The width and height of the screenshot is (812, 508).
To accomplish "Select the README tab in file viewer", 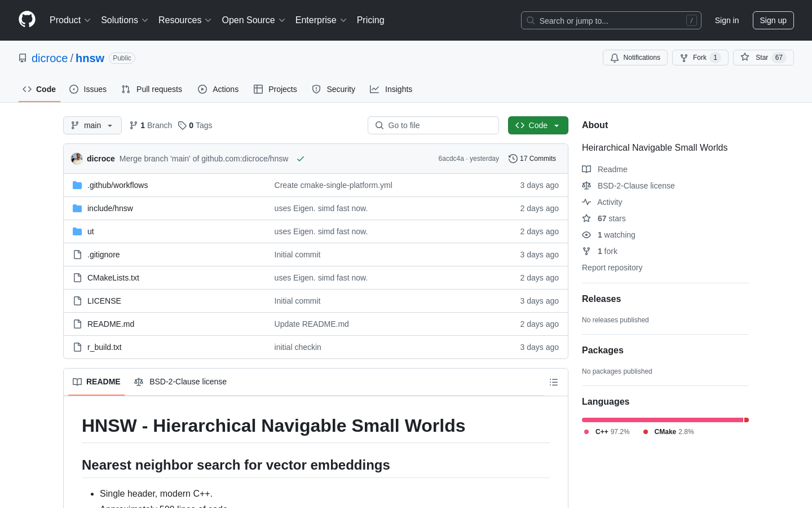I will click(x=96, y=382).
